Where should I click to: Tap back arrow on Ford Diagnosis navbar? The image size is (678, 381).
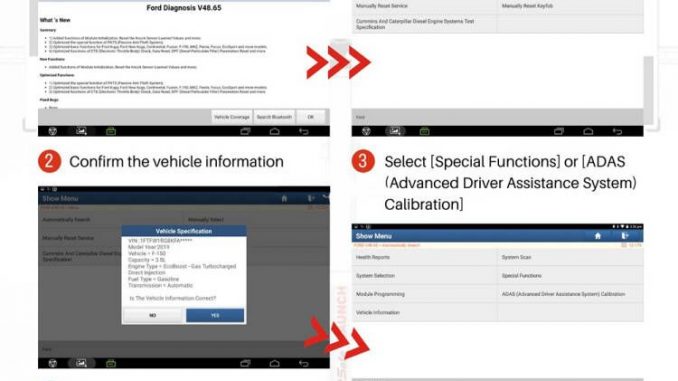coord(304,131)
